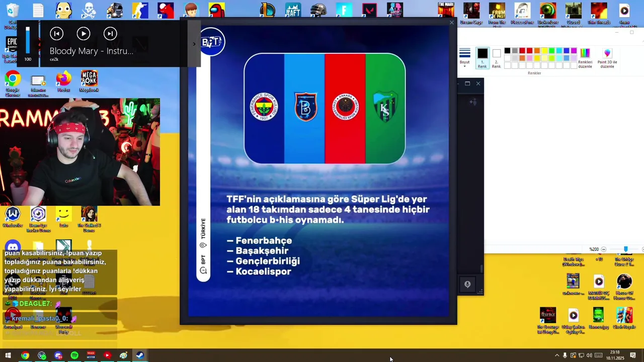Open the MegaBonk game shortcut
Viewport: 644px width, 362px height.
coord(89,81)
